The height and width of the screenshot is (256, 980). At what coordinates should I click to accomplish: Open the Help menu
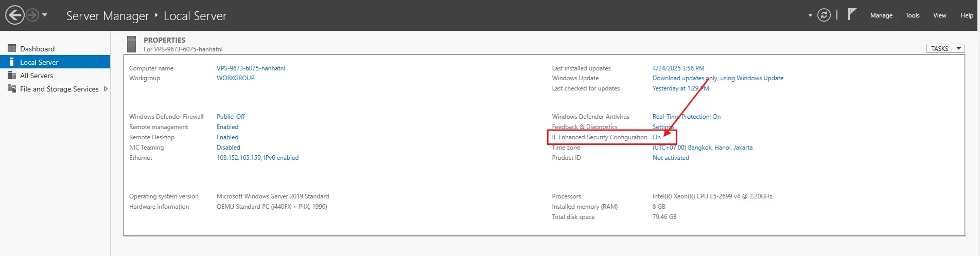pyautogui.click(x=967, y=15)
